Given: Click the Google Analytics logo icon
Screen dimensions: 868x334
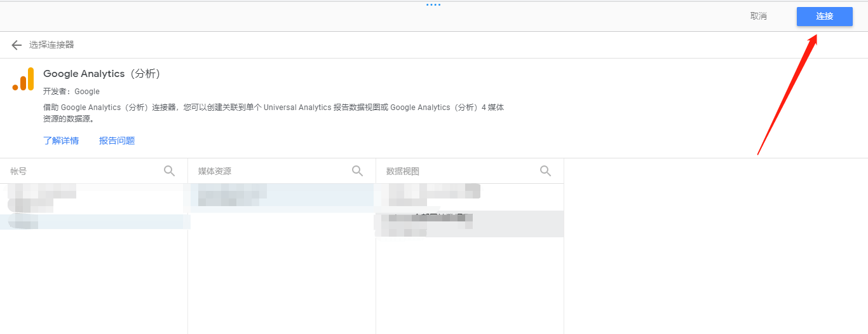Looking at the screenshot, I should [x=23, y=80].
